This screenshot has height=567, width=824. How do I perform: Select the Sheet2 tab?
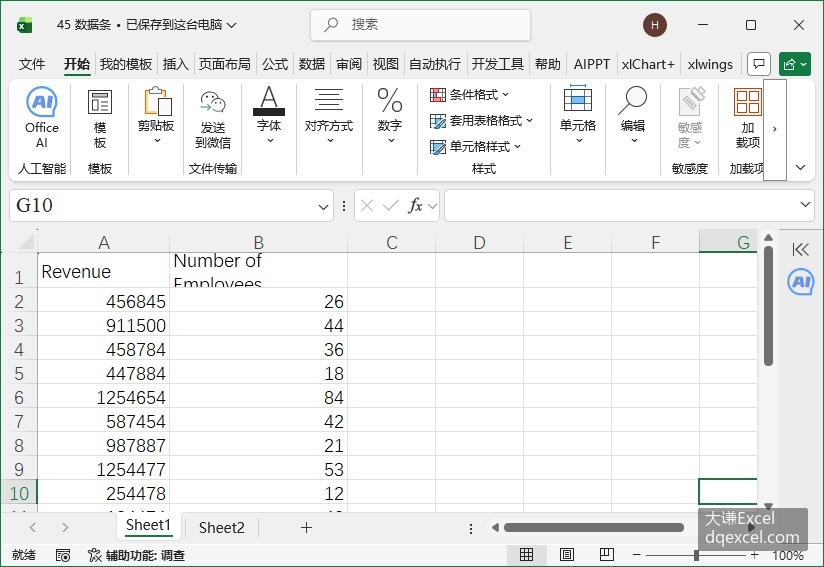point(222,528)
